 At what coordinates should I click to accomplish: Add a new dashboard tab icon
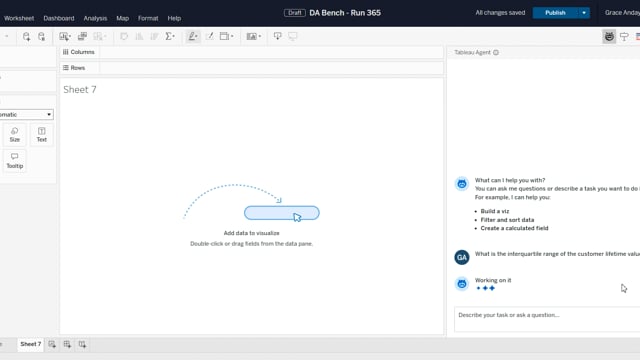(x=67, y=344)
